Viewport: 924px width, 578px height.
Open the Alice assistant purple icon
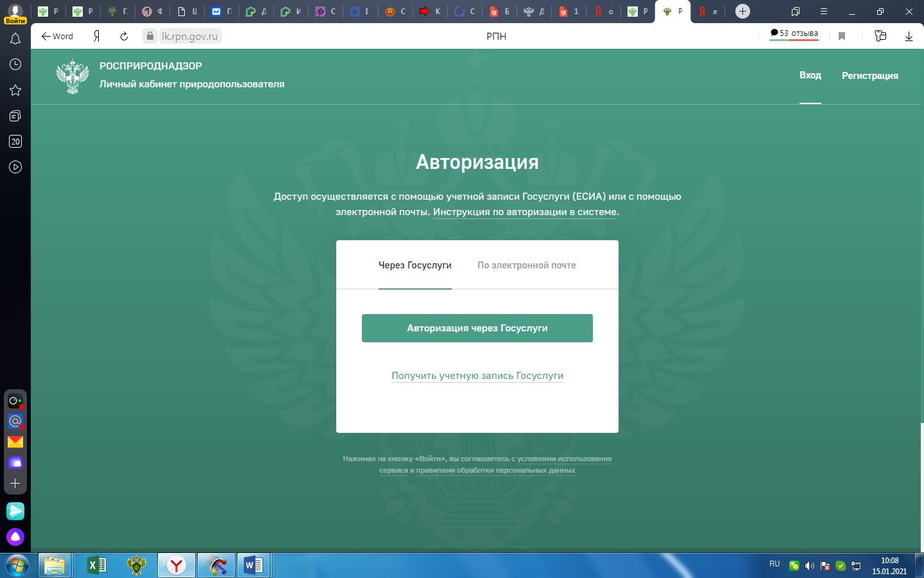[x=15, y=536]
